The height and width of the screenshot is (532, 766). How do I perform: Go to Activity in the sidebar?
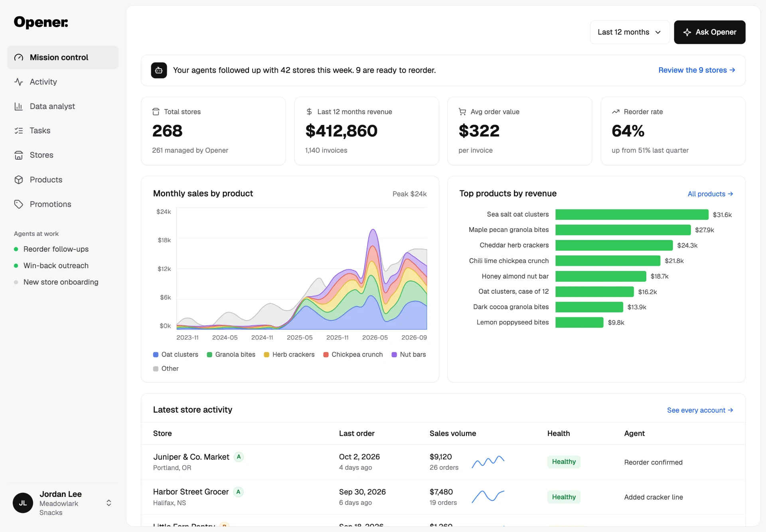tap(63, 82)
